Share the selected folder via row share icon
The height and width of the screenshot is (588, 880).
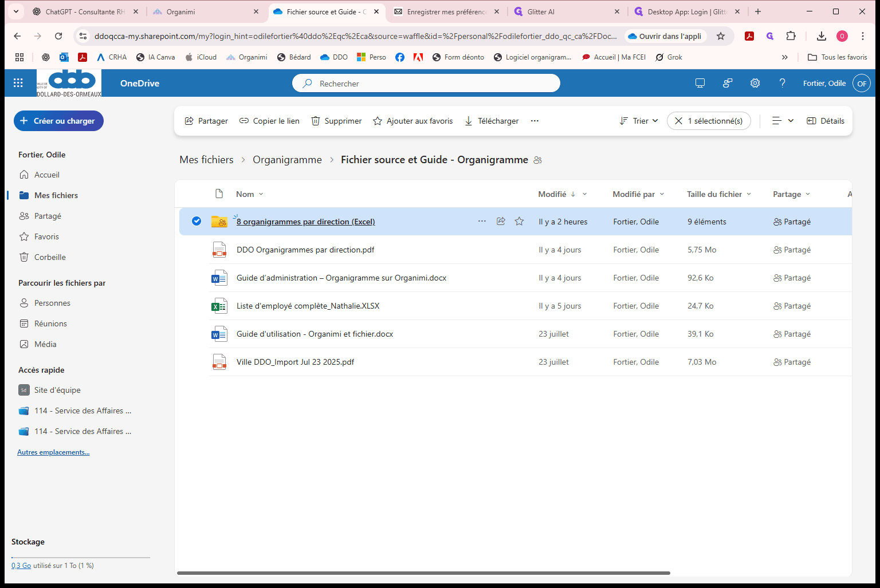501,222
